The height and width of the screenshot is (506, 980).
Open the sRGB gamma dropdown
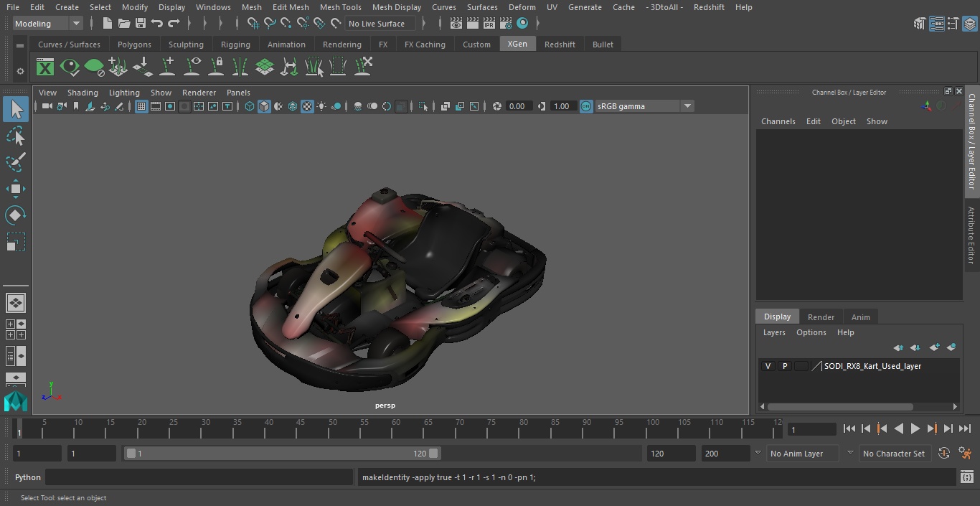(x=644, y=106)
